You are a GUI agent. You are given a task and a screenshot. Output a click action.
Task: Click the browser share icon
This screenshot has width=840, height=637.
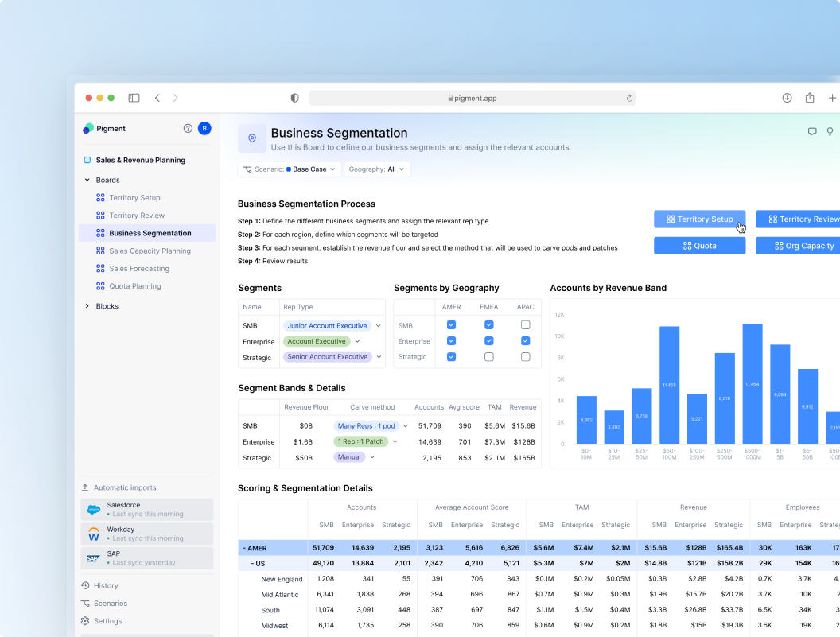810,98
